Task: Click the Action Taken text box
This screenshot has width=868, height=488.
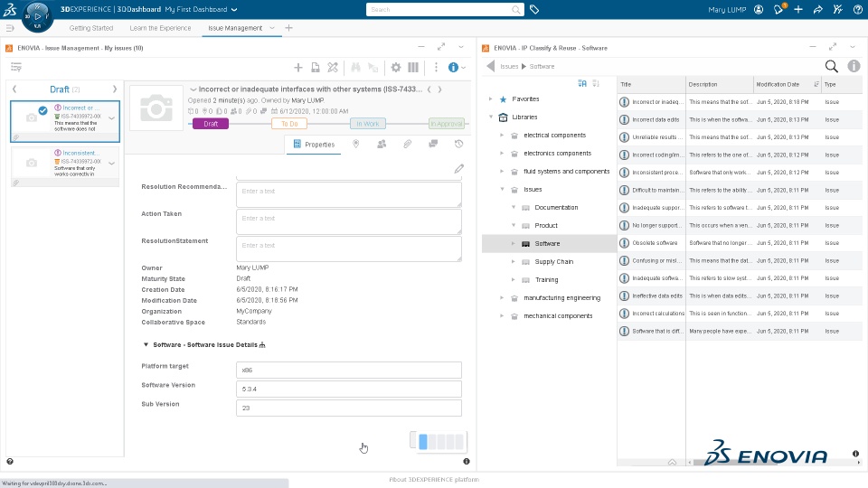Action: point(349,221)
